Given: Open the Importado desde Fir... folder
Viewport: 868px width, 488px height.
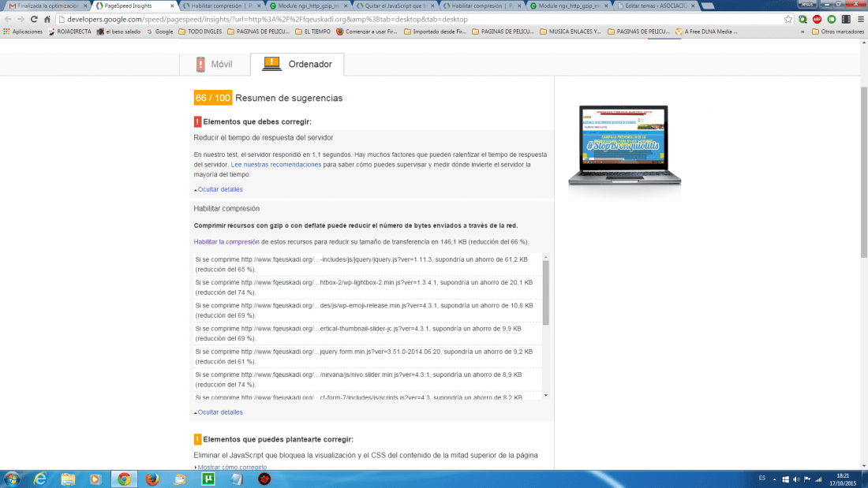Looking at the screenshot, I should (435, 32).
